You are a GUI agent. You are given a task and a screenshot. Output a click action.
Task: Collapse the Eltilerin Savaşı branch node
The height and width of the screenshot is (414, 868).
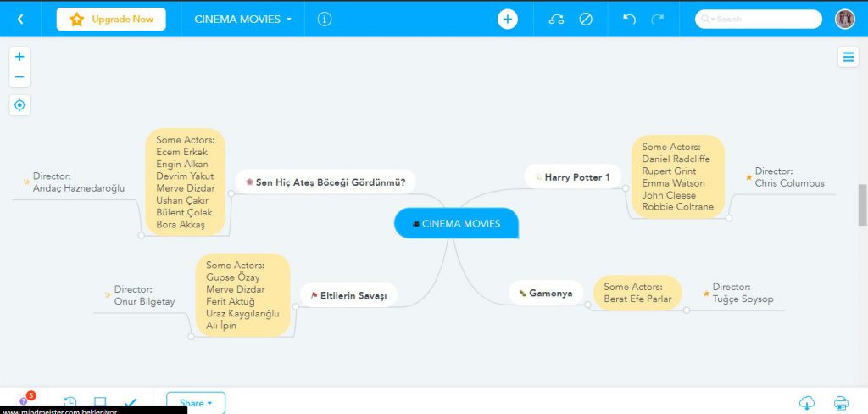[x=295, y=305]
